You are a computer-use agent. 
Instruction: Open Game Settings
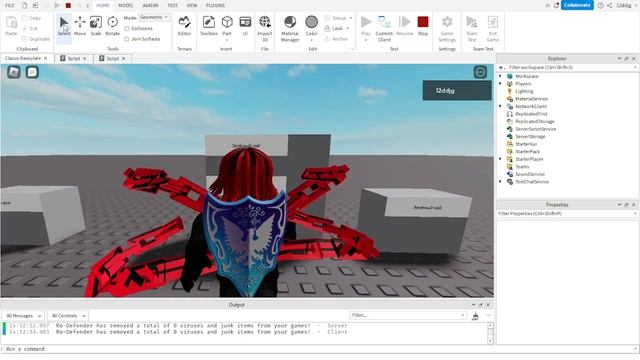[447, 28]
